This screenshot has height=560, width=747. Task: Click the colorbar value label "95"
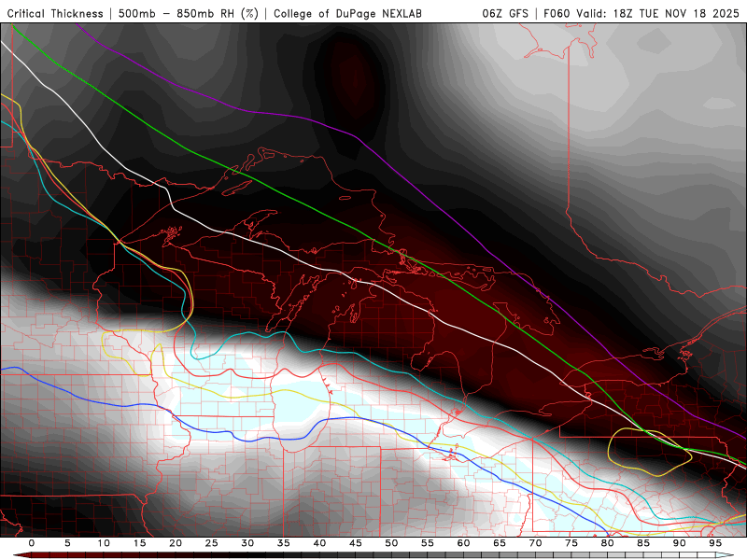pyautogui.click(x=715, y=543)
